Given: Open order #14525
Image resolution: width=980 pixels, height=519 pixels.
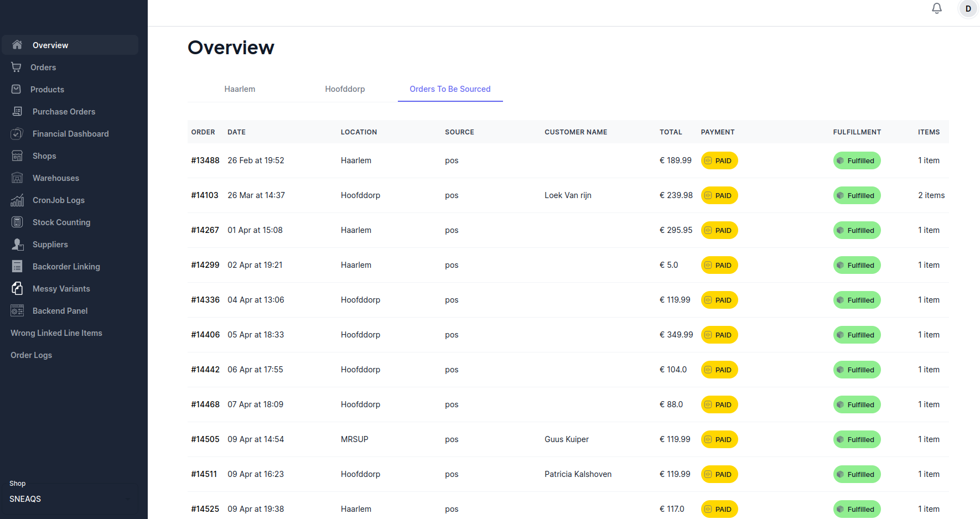Looking at the screenshot, I should [x=205, y=509].
